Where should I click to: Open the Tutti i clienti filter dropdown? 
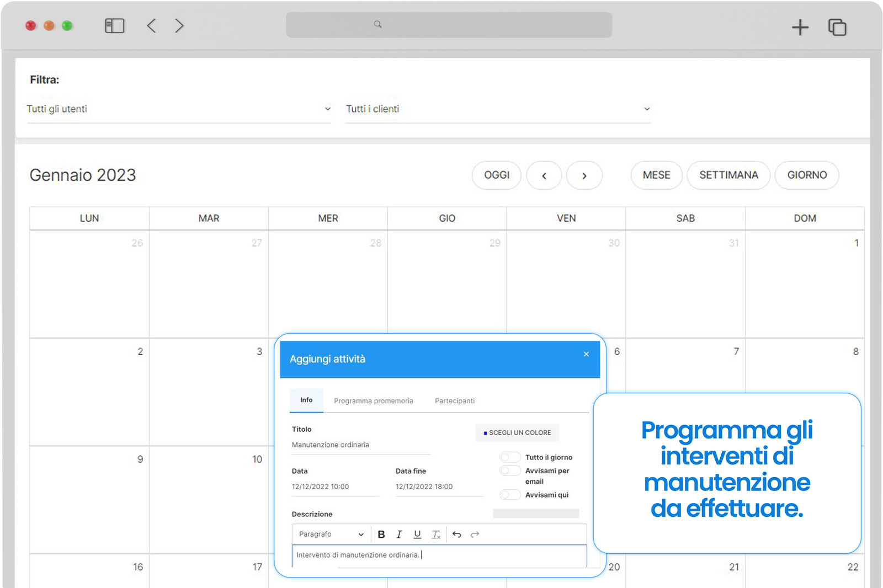tap(498, 109)
